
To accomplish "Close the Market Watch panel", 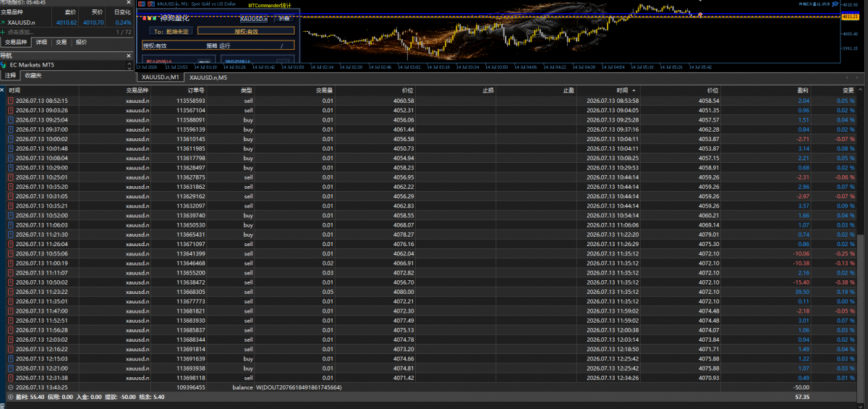I will point(128,2).
